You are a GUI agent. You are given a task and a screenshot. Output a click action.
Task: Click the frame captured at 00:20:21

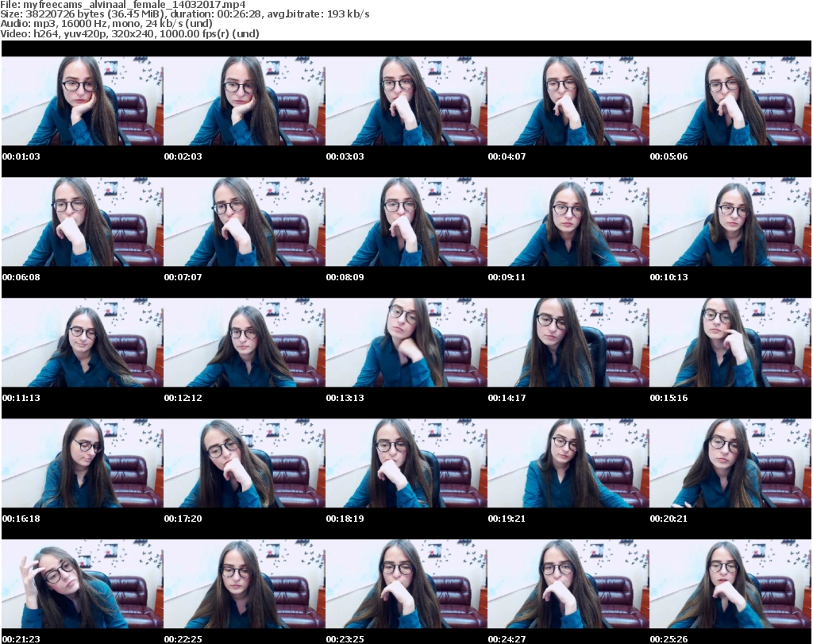coord(730,463)
